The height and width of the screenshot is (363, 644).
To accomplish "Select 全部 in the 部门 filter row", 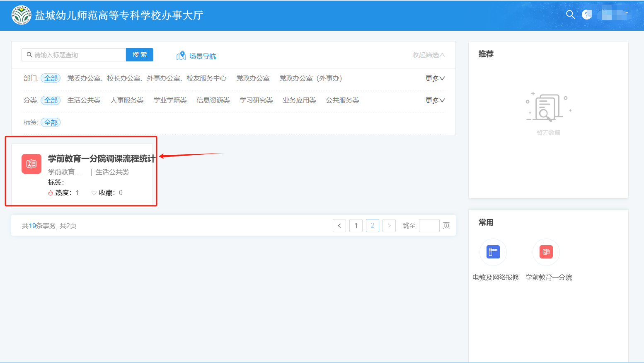I will point(51,78).
